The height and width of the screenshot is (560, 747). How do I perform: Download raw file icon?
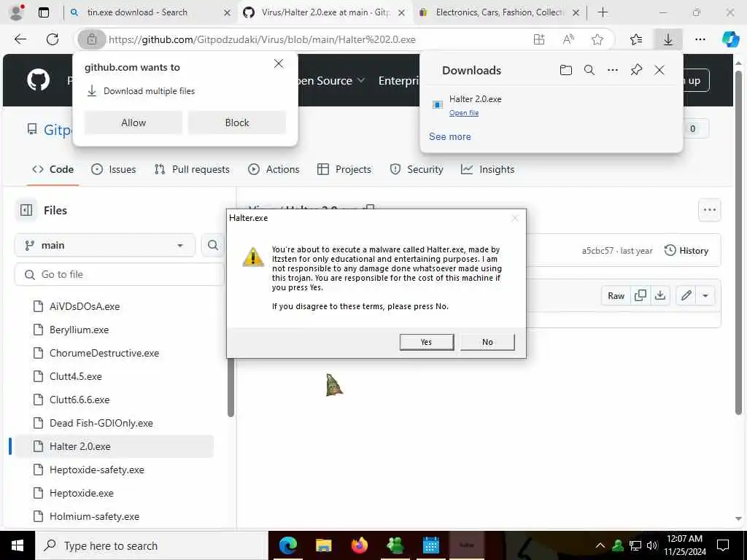[x=660, y=296]
